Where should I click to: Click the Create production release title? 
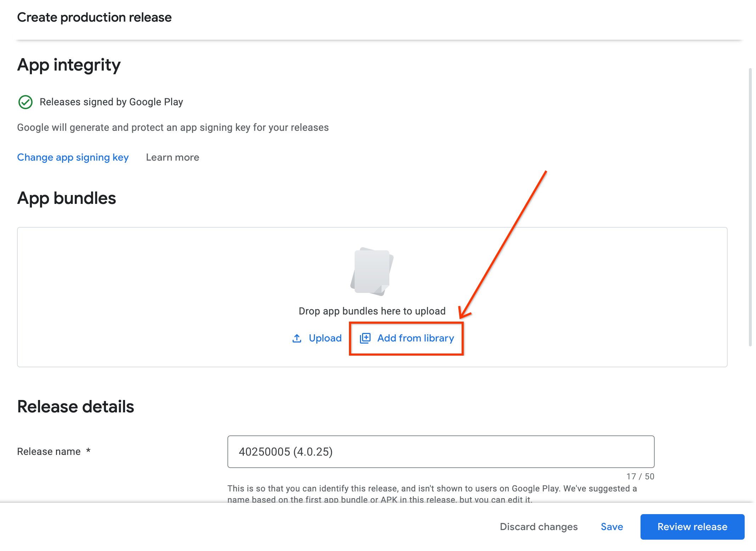tap(94, 17)
